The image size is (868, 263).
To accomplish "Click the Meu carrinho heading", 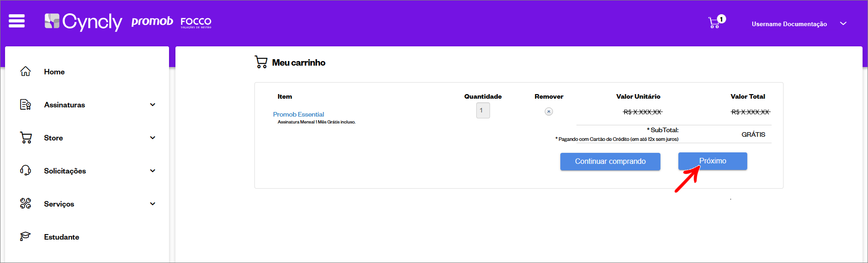I will point(299,62).
